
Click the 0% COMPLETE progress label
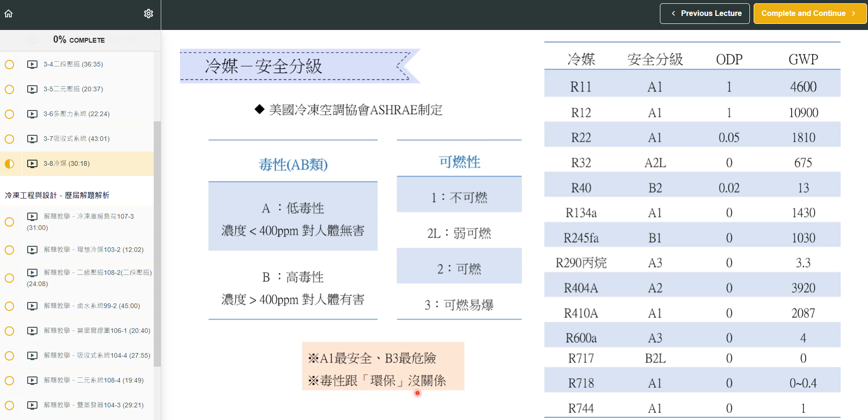tap(79, 40)
